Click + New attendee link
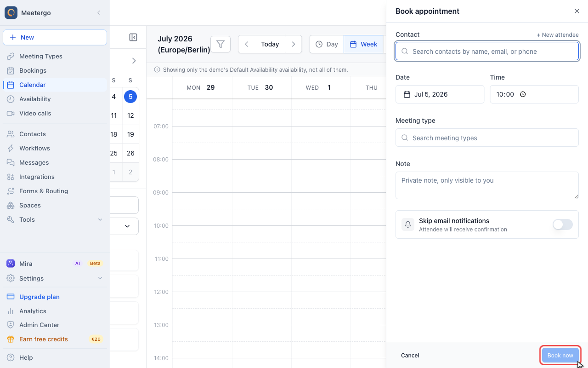Image resolution: width=588 pixels, height=368 pixels. [x=558, y=35]
